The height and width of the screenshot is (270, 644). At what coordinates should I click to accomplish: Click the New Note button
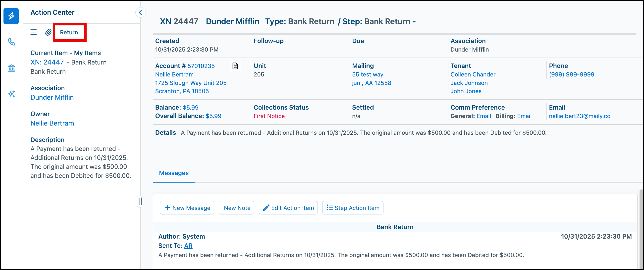click(x=236, y=208)
